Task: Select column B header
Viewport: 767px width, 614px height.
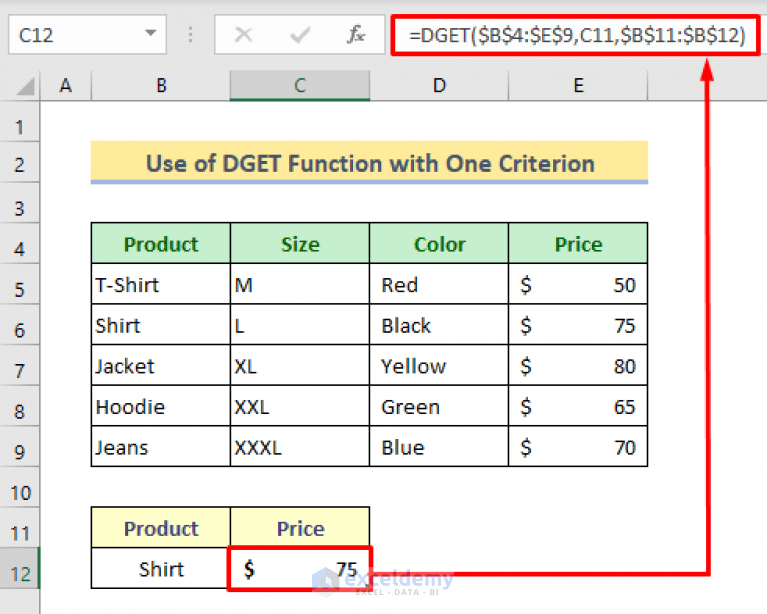Action: (161, 86)
